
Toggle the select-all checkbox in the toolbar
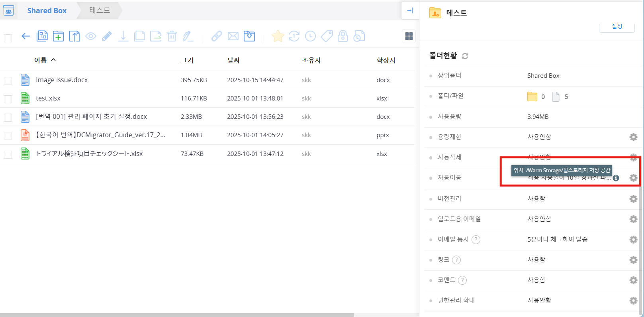[x=8, y=38]
